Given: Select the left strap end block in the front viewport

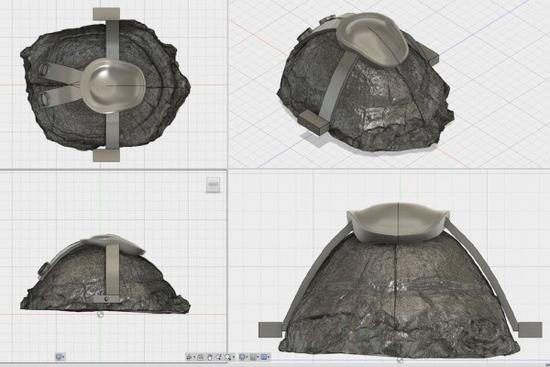Looking at the screenshot, I should click(270, 330).
